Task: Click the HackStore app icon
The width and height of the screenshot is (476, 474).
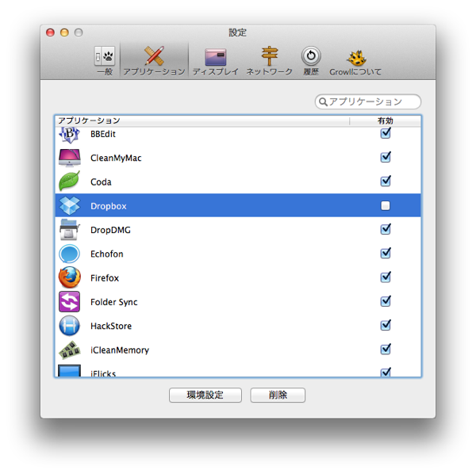Action: [x=70, y=326]
